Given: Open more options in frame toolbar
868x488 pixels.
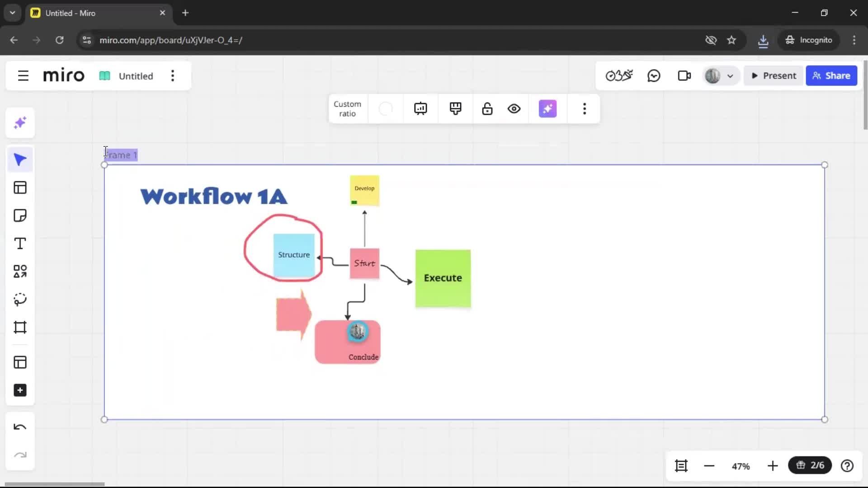Looking at the screenshot, I should coord(585,109).
